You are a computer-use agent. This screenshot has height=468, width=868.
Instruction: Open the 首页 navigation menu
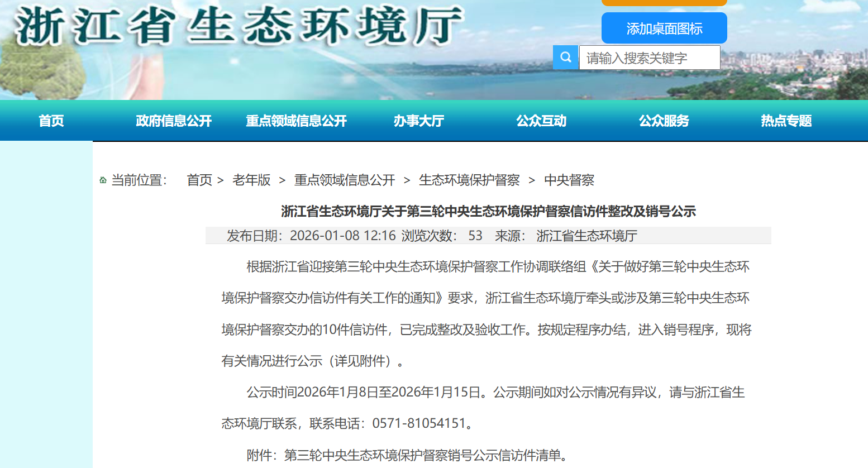(x=51, y=121)
